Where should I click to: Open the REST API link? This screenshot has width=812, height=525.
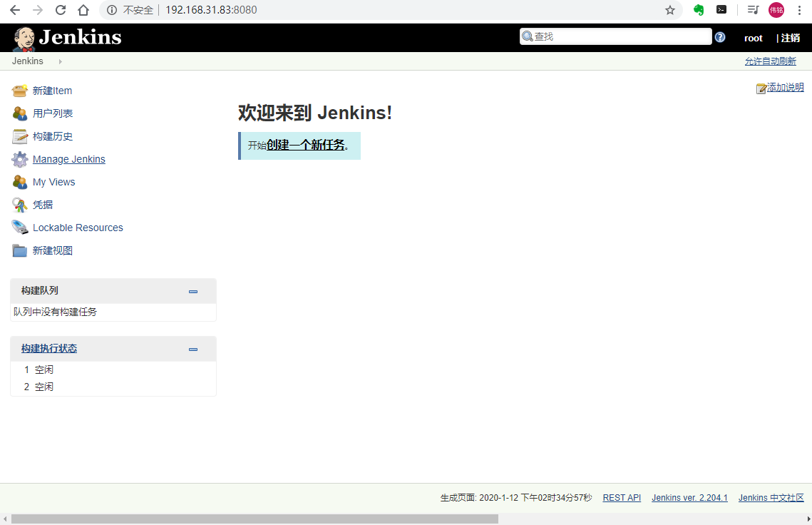click(x=622, y=497)
